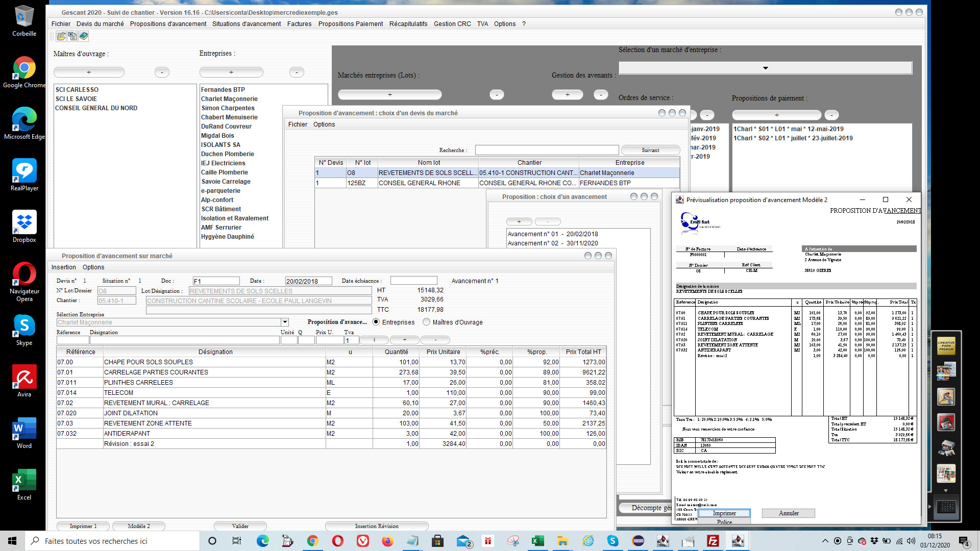Add a new Maître d'ouvrage with plus button
This screenshot has width=980, height=551.
89,72
